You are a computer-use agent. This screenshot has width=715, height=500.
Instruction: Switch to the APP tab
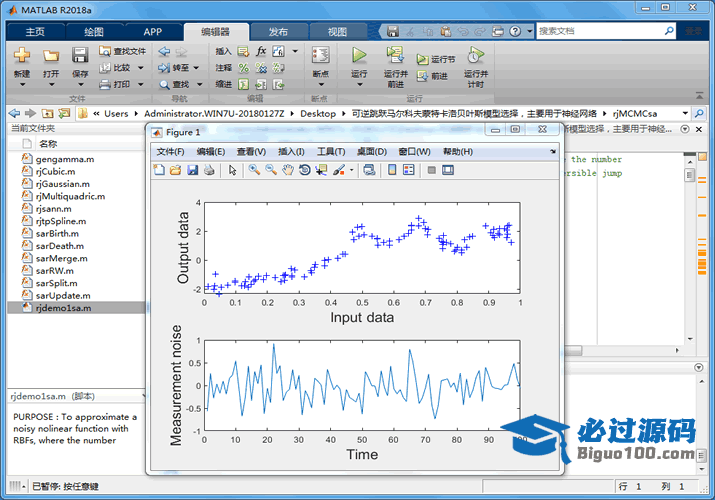click(153, 31)
